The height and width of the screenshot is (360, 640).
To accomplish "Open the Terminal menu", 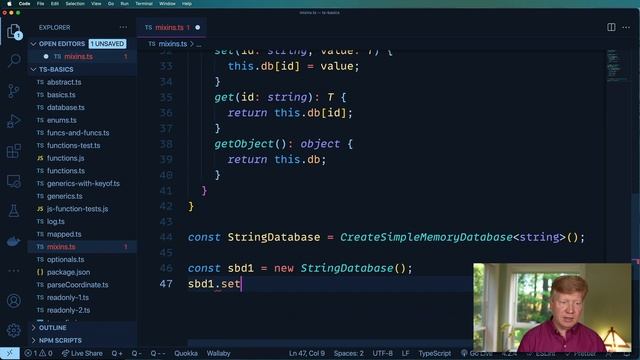I will (144, 4).
